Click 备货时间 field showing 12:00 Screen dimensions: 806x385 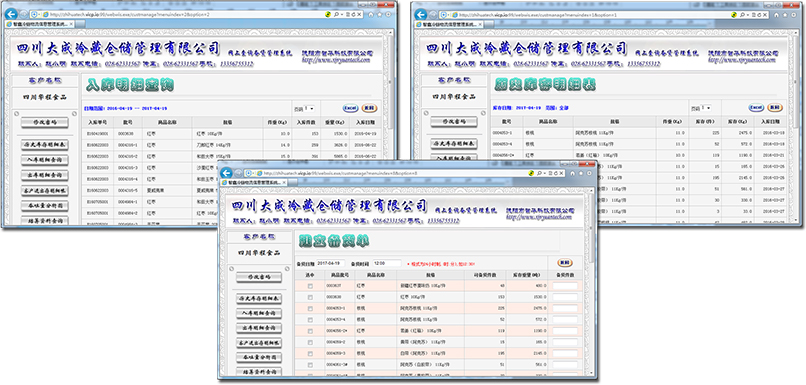387,263
